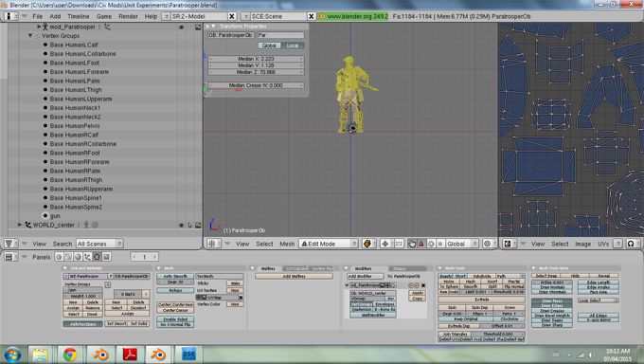Collapse the Vertex Groups tree node
Screen dimensions: 644x364
[30, 36]
